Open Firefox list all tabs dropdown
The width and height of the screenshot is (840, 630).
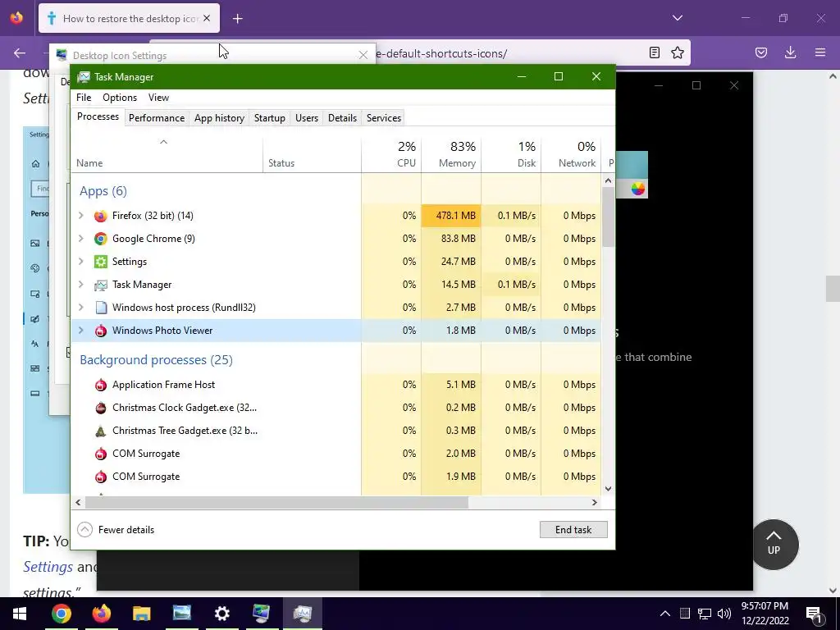tap(678, 18)
